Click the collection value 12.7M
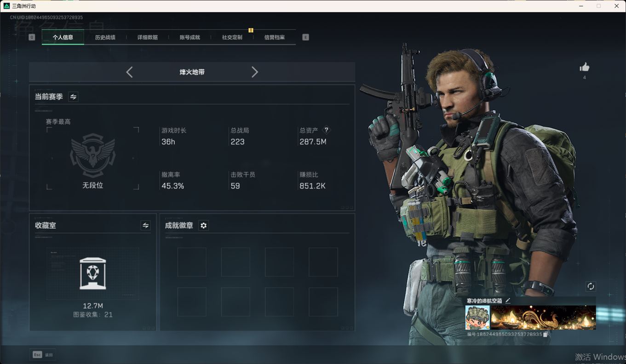The width and height of the screenshot is (626, 364). coord(93,306)
